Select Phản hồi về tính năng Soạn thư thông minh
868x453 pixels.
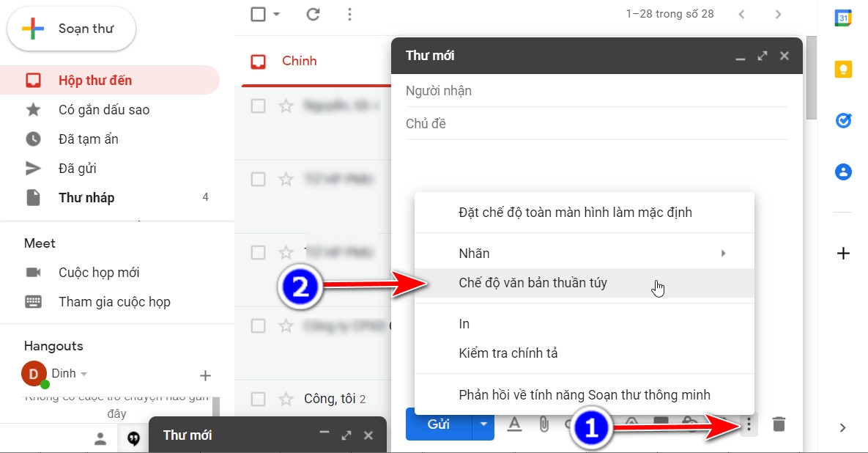click(585, 395)
